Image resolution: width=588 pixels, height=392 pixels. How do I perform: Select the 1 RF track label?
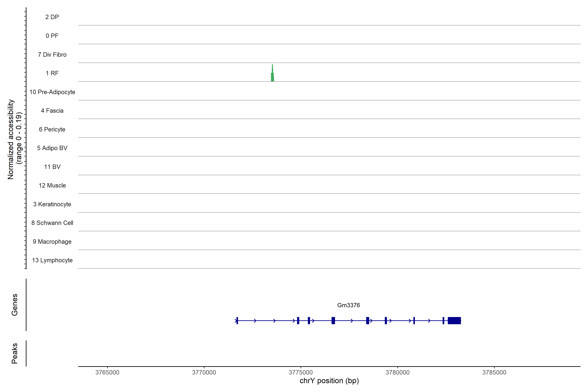pyautogui.click(x=52, y=73)
